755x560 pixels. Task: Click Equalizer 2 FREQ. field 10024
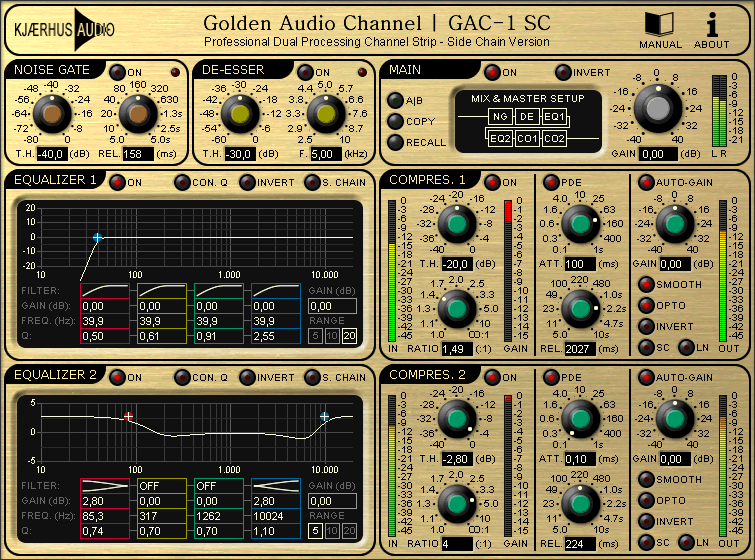pyautogui.click(x=276, y=516)
